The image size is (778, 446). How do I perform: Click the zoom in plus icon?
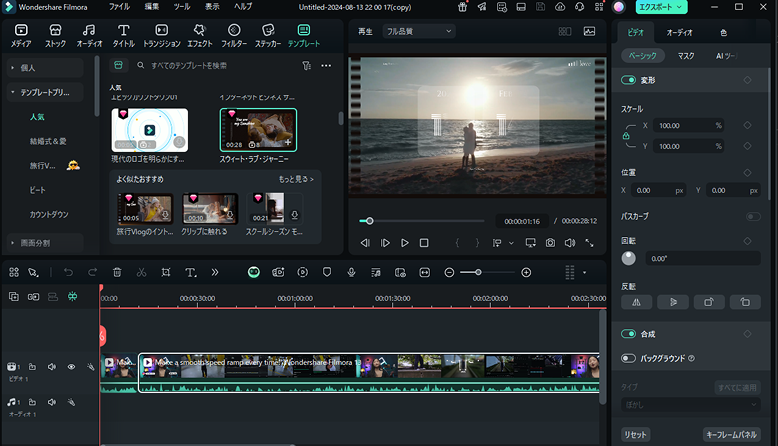[526, 272]
